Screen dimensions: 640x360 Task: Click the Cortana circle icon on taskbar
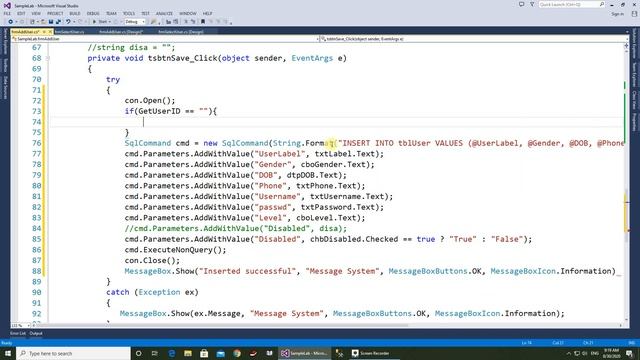(138, 353)
